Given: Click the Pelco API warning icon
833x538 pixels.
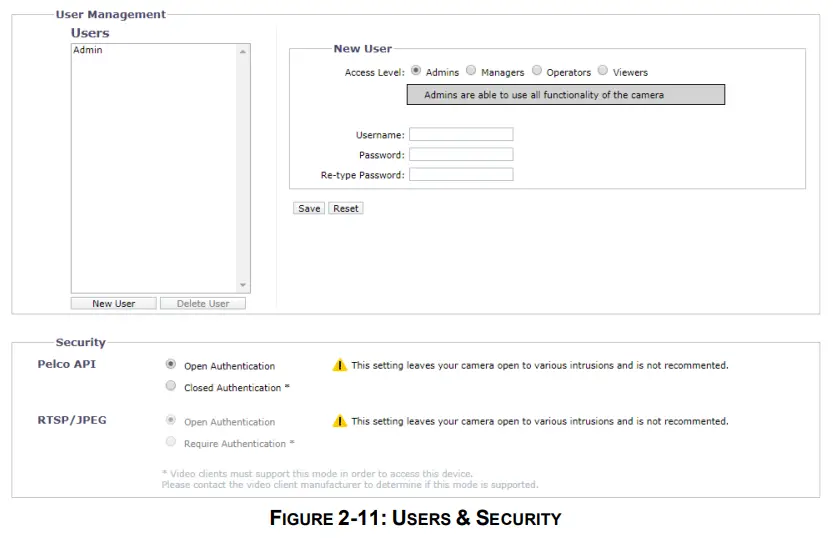Looking at the screenshot, I should [339, 365].
